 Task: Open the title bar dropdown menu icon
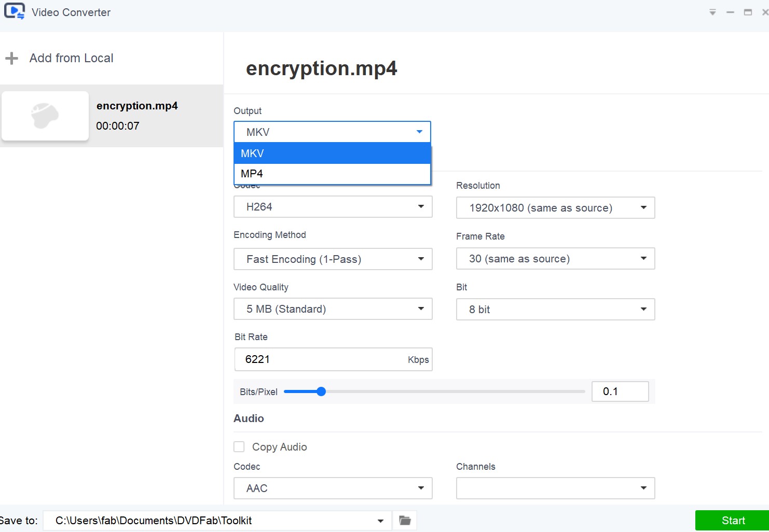[x=712, y=12]
